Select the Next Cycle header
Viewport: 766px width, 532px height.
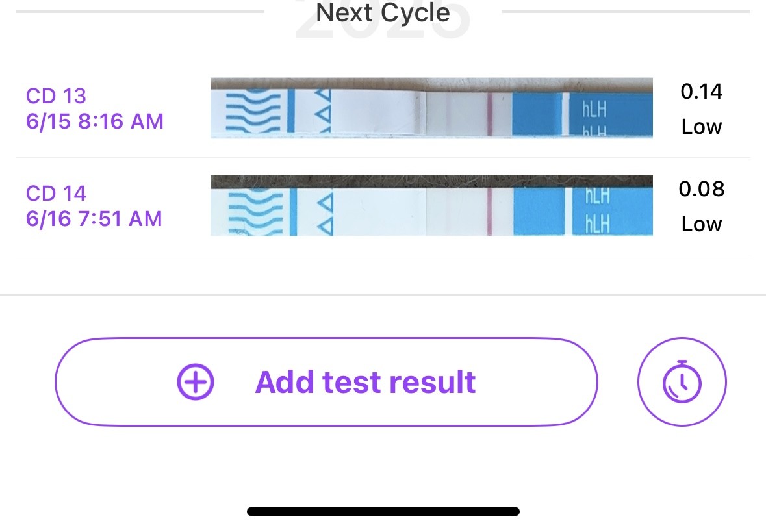click(x=383, y=13)
